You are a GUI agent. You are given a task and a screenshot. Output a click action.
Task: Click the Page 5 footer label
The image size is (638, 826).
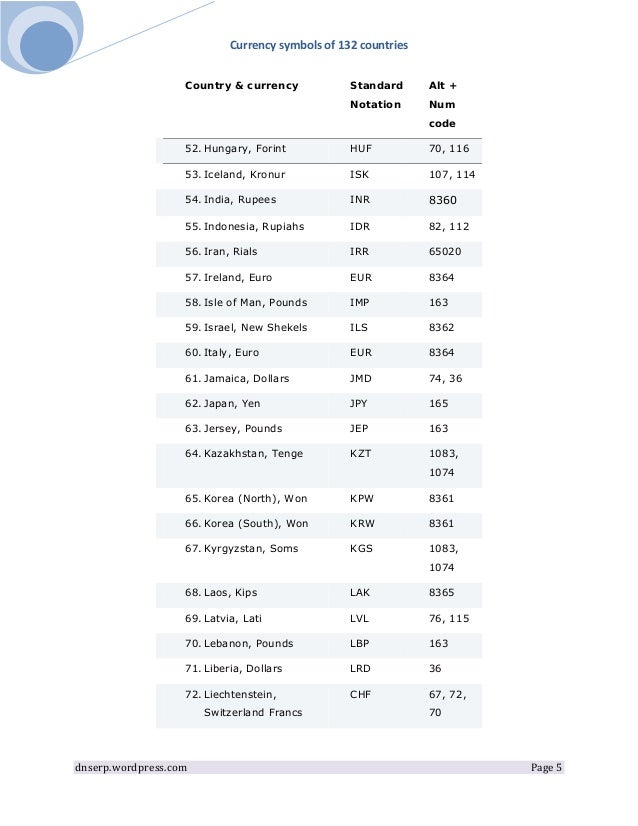pos(546,768)
